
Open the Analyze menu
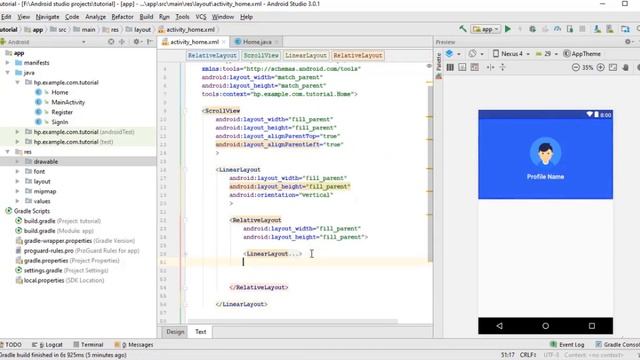click(x=96, y=17)
